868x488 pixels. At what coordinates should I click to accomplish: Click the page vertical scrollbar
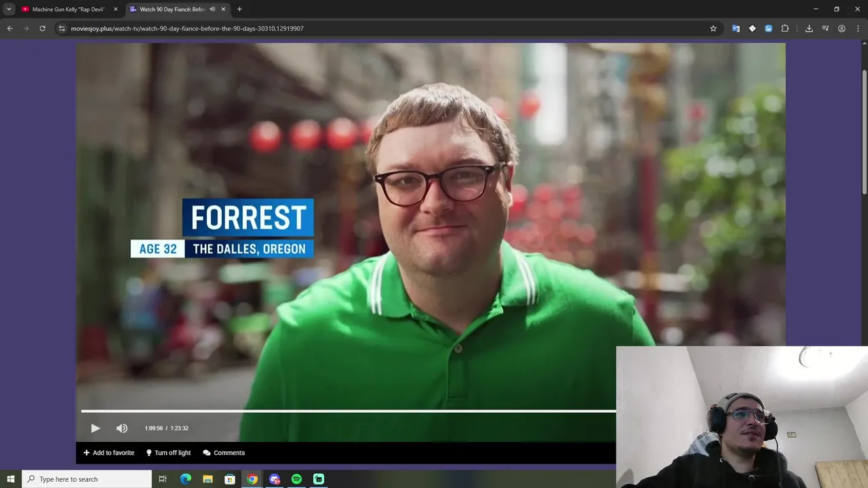click(865, 131)
